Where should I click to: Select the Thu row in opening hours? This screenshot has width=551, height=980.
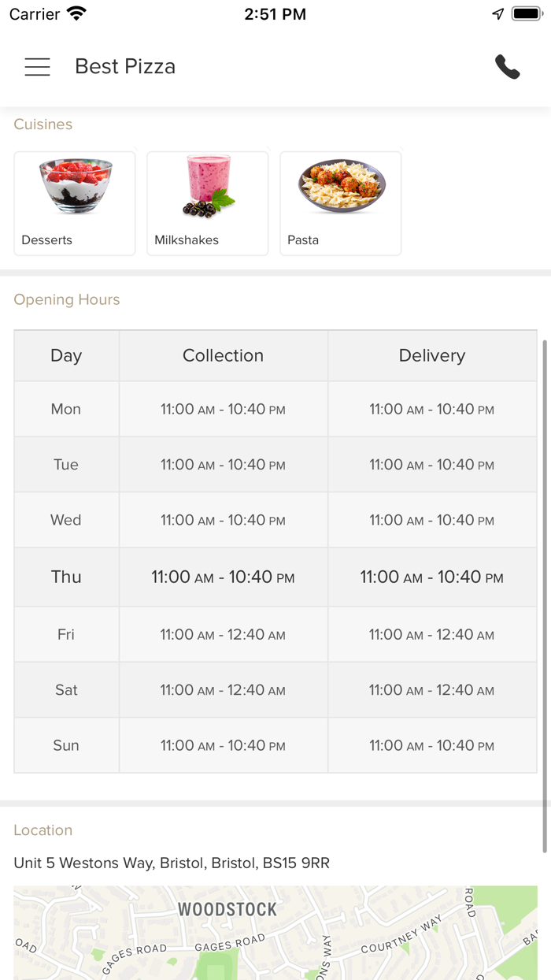pos(66,577)
